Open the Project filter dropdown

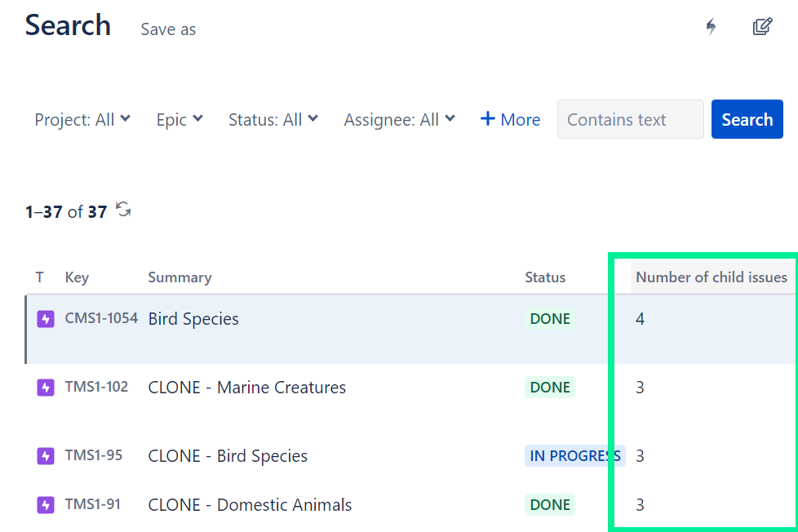82,119
